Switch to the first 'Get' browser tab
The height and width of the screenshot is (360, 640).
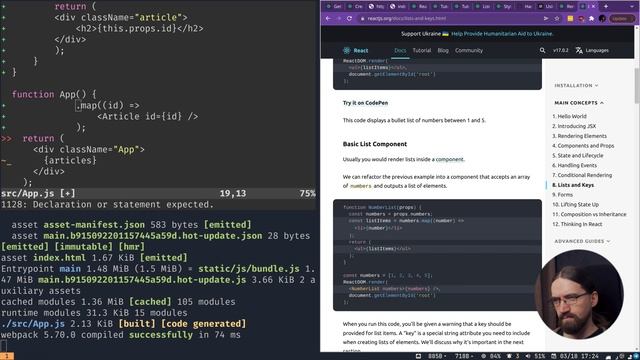click(334, 6)
